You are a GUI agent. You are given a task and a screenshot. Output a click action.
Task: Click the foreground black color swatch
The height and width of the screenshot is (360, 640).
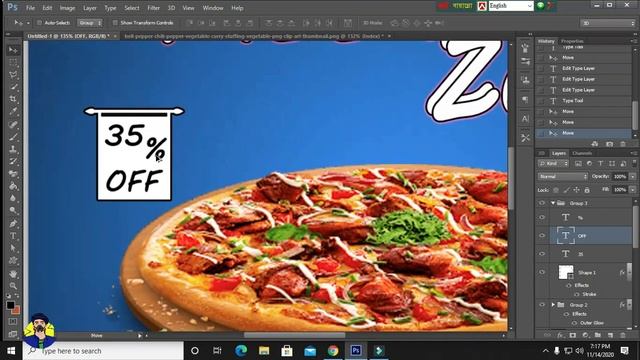10,305
